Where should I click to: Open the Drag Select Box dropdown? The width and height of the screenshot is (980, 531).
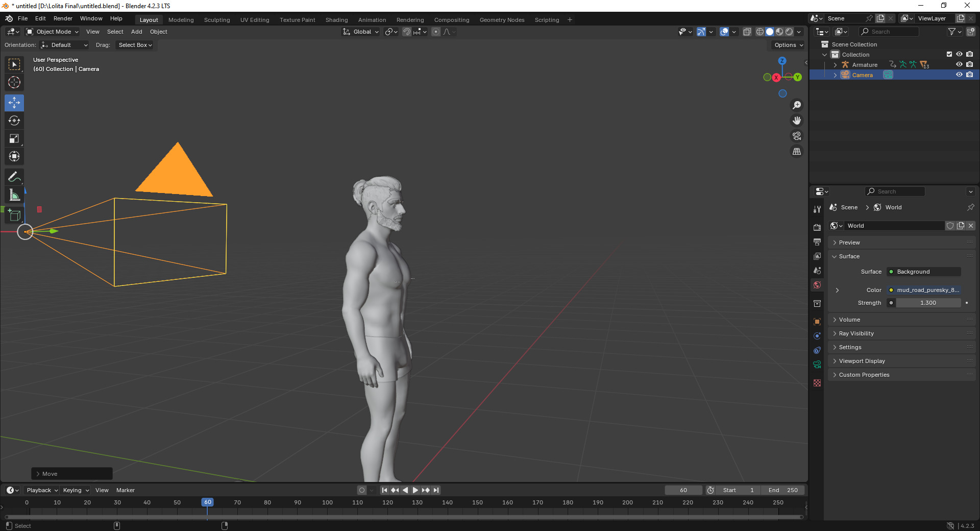(x=135, y=45)
